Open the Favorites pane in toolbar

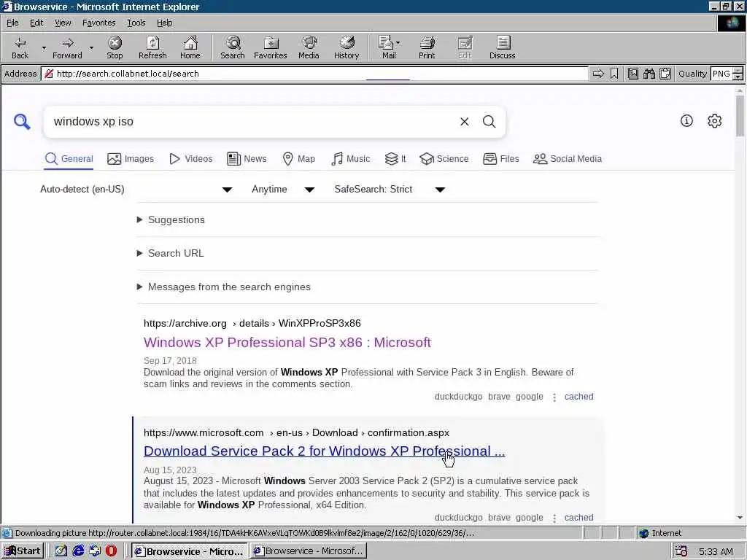point(271,47)
